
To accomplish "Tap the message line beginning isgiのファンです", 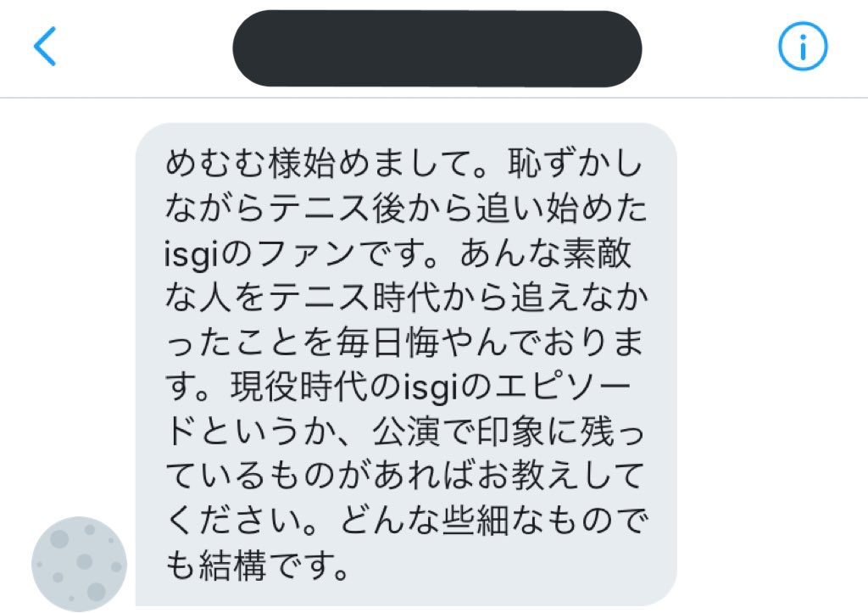I will 398,253.
